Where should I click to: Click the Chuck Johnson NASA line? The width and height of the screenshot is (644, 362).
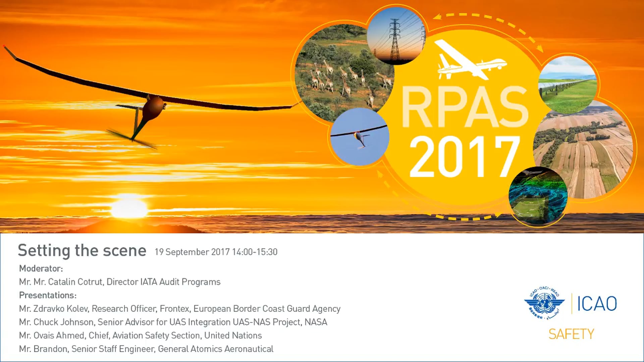[x=173, y=322]
